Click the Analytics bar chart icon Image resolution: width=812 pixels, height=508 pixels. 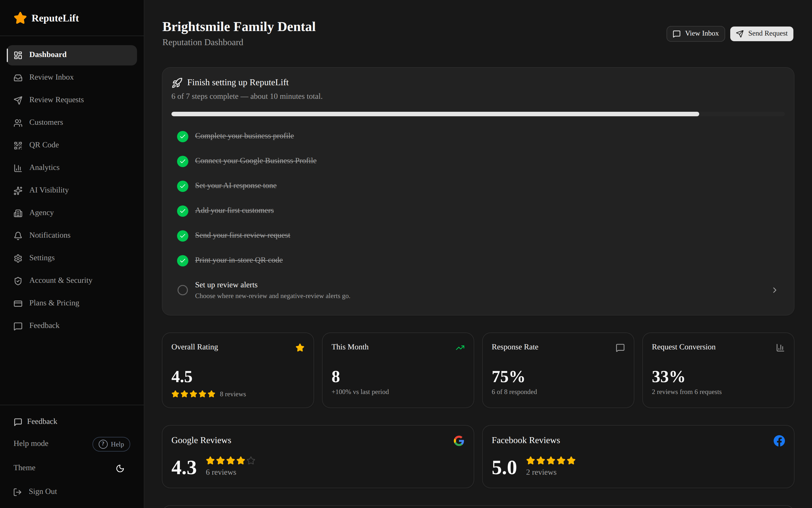[18, 168]
